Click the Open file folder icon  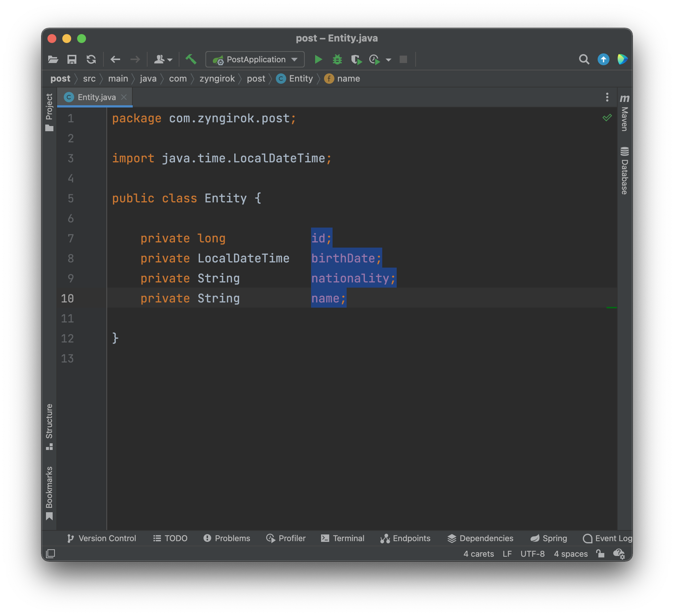pyautogui.click(x=53, y=59)
